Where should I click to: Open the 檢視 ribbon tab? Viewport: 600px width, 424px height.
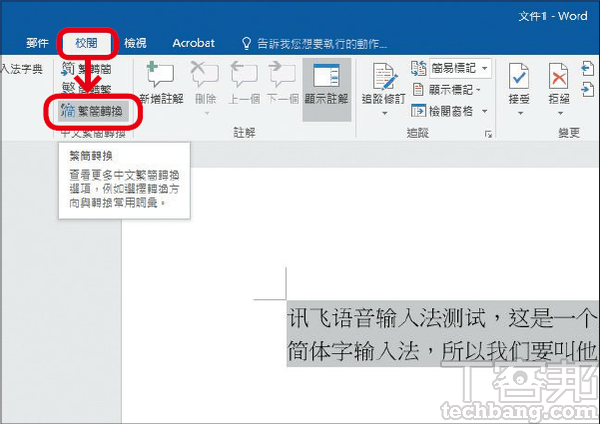135,43
